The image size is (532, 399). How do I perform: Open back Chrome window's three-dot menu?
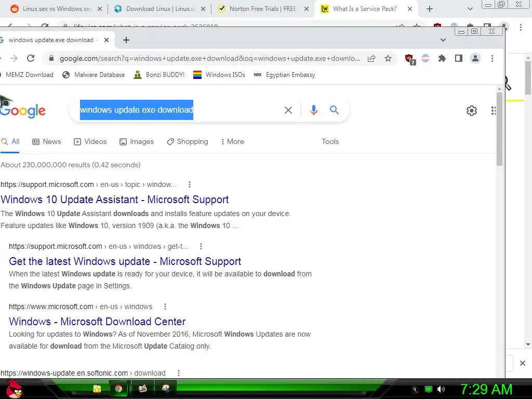pyautogui.click(x=521, y=27)
